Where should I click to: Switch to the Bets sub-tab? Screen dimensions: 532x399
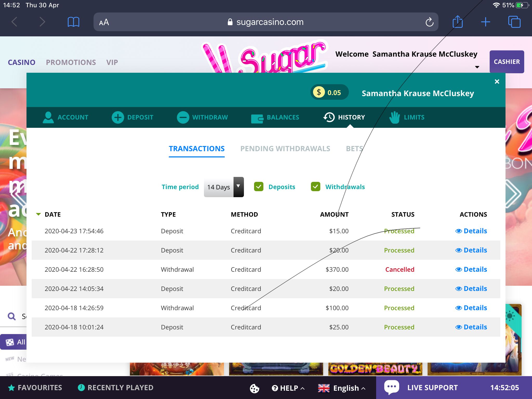[x=354, y=149]
